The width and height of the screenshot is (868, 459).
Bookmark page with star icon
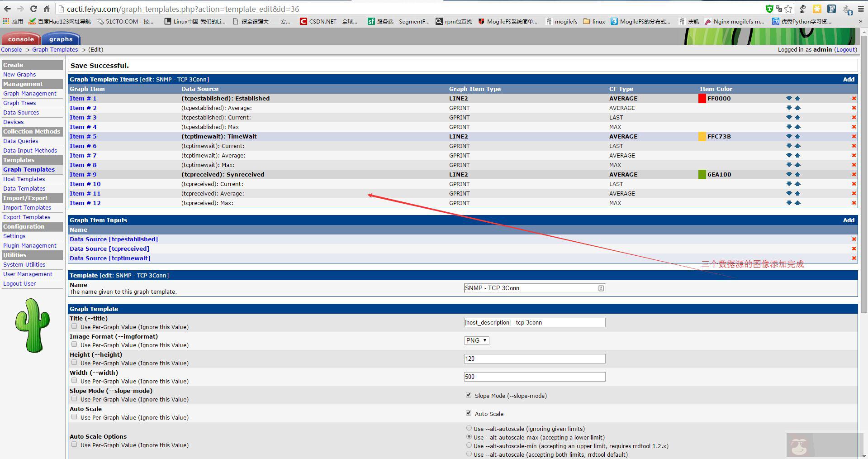788,9
